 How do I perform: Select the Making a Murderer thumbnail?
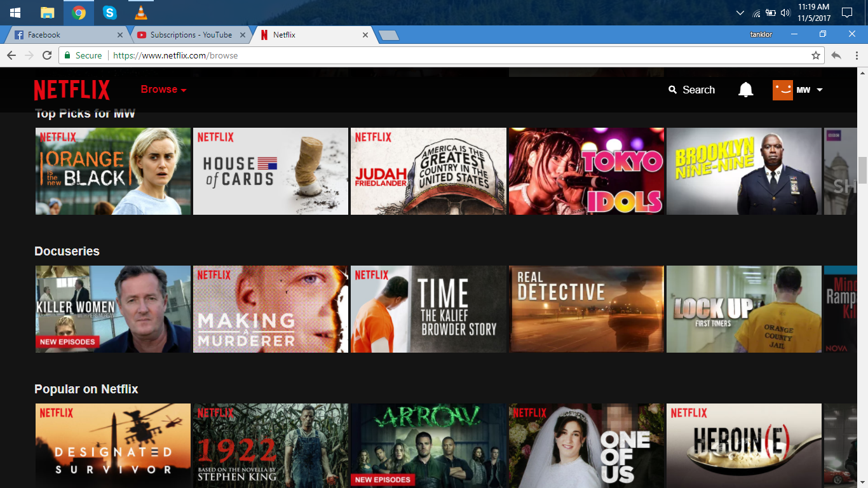pos(270,309)
